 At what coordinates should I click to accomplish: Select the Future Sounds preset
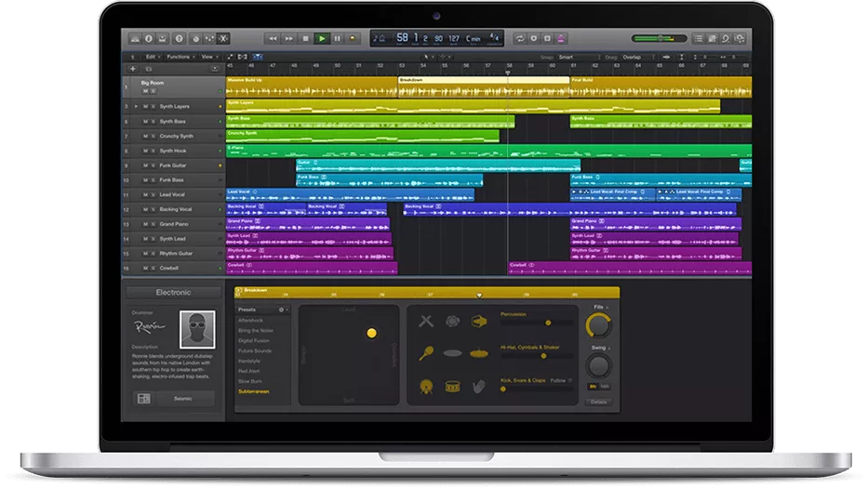[255, 350]
